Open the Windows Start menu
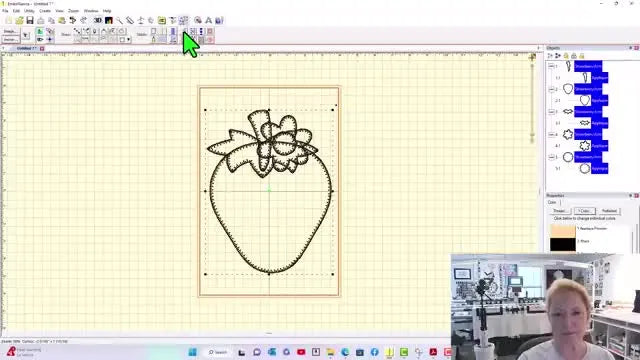 [x=193, y=352]
